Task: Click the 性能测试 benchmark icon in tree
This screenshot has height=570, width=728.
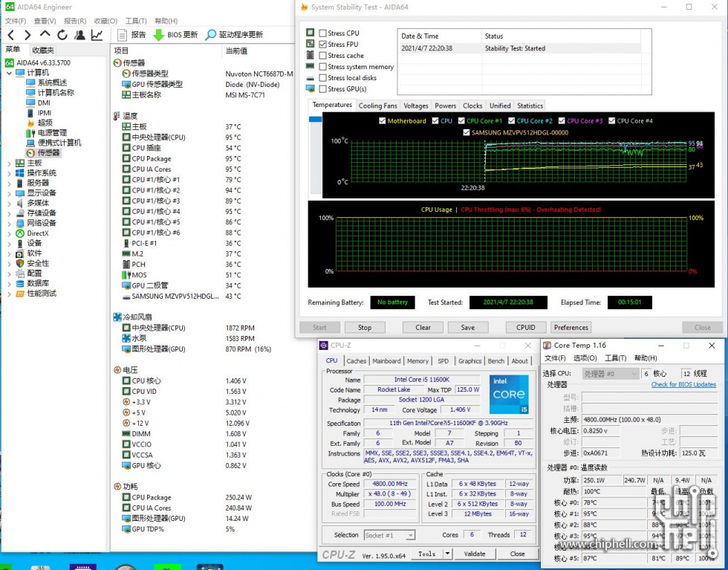Action: click(20, 294)
